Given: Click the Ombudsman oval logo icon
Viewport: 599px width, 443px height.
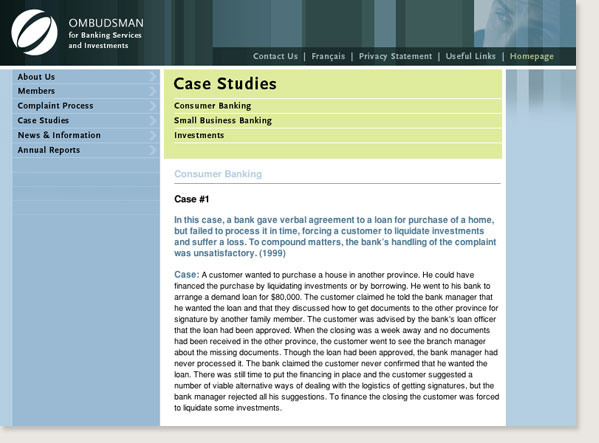Looking at the screenshot, I should click(34, 32).
